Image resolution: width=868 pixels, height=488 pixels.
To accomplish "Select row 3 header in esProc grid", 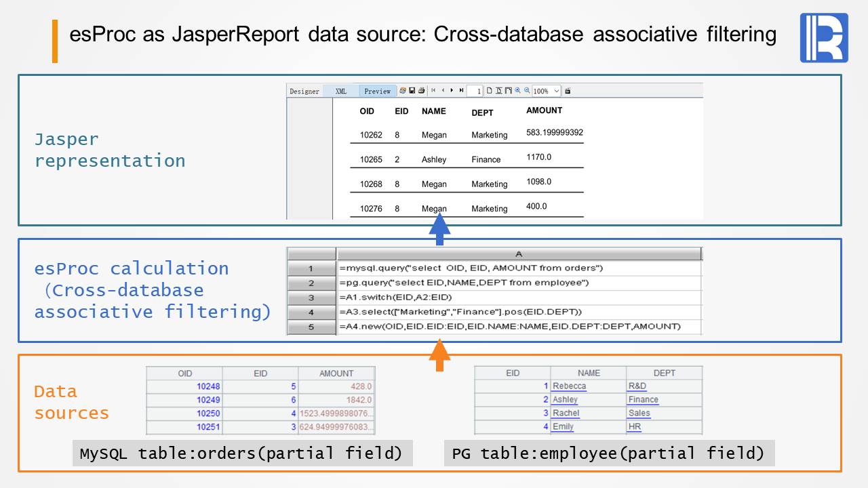I will [311, 298].
